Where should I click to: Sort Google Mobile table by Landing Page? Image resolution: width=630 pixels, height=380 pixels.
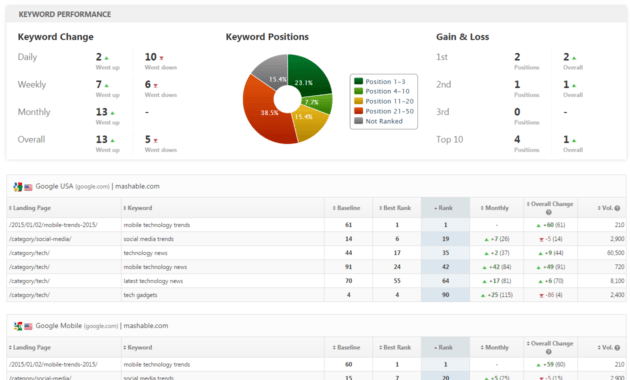[30, 347]
